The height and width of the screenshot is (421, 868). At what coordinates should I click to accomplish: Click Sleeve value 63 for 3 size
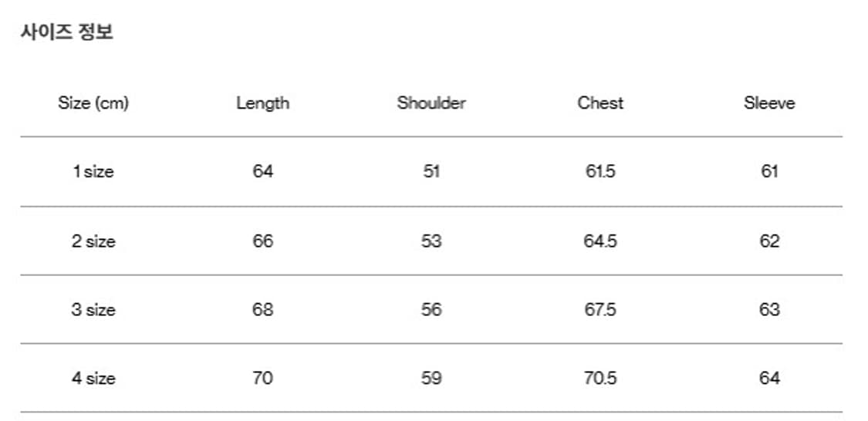[769, 309]
